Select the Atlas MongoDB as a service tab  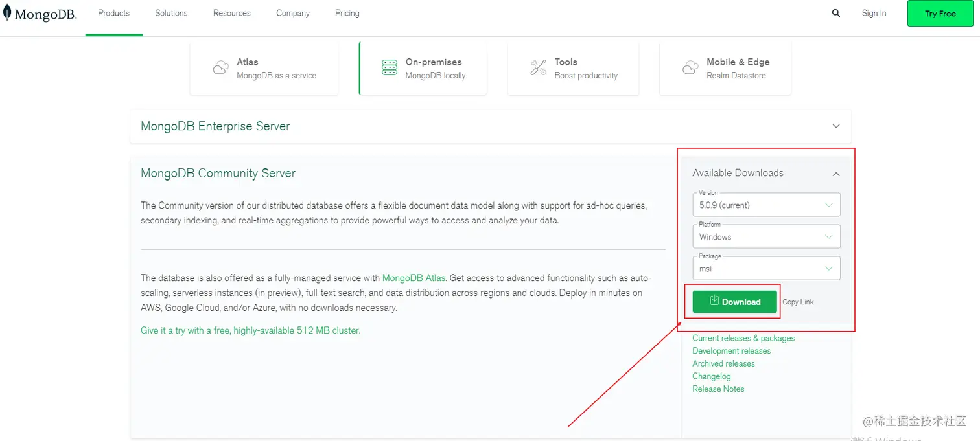(x=264, y=68)
